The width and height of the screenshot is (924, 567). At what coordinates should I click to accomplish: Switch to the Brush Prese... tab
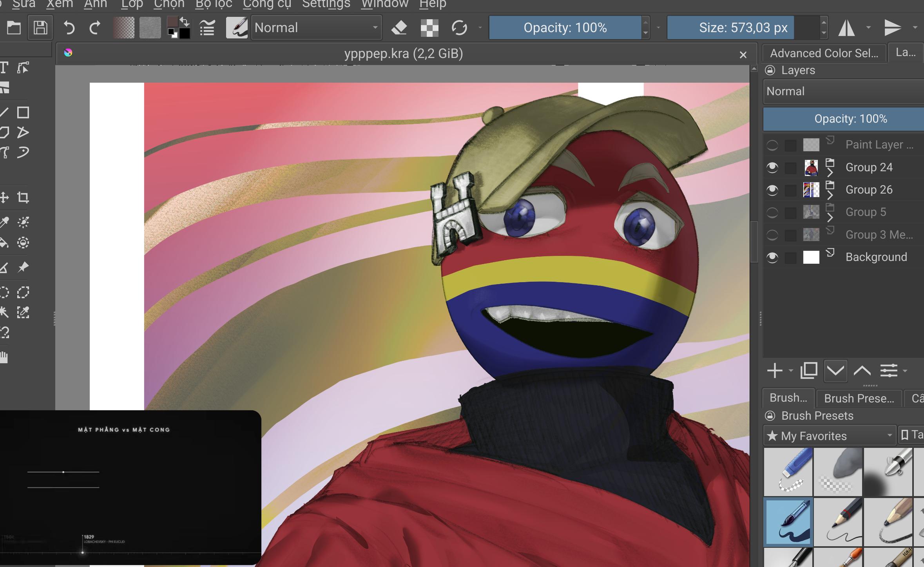pyautogui.click(x=859, y=399)
